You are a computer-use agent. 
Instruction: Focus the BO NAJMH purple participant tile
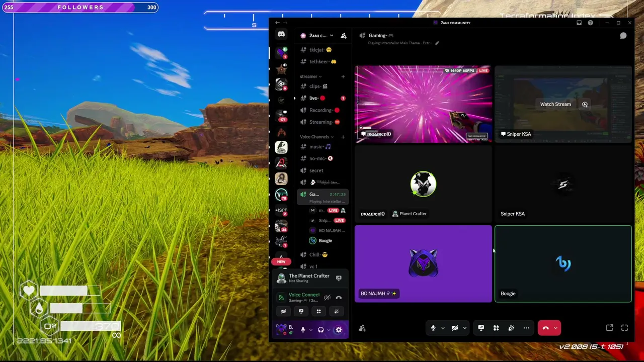click(423, 264)
